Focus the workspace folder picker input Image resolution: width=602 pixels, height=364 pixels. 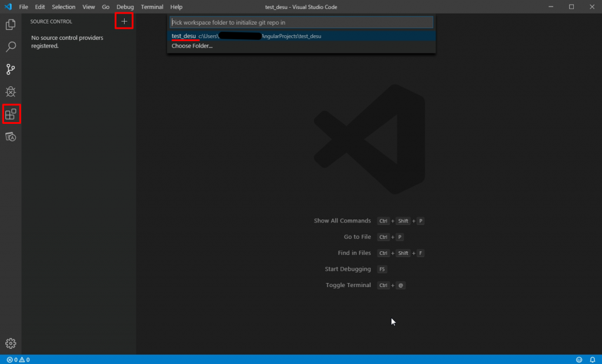(x=302, y=22)
